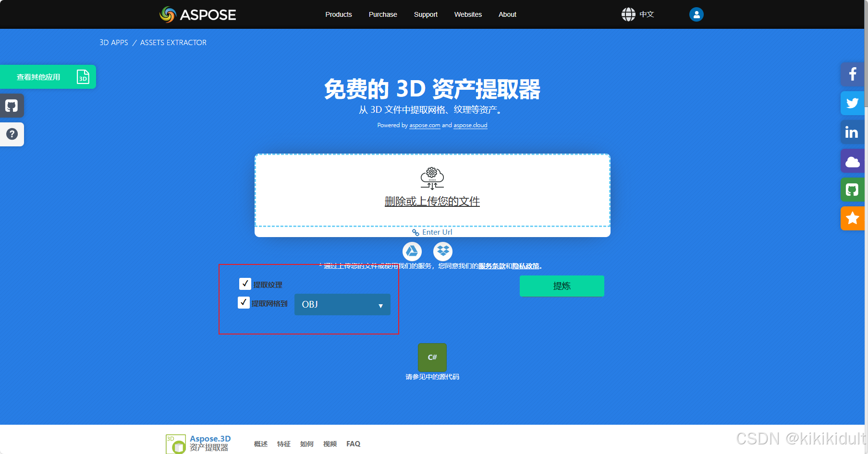Screen dimensions: 868x454
Task: Switch to the 概述 tab
Action: pos(261,444)
